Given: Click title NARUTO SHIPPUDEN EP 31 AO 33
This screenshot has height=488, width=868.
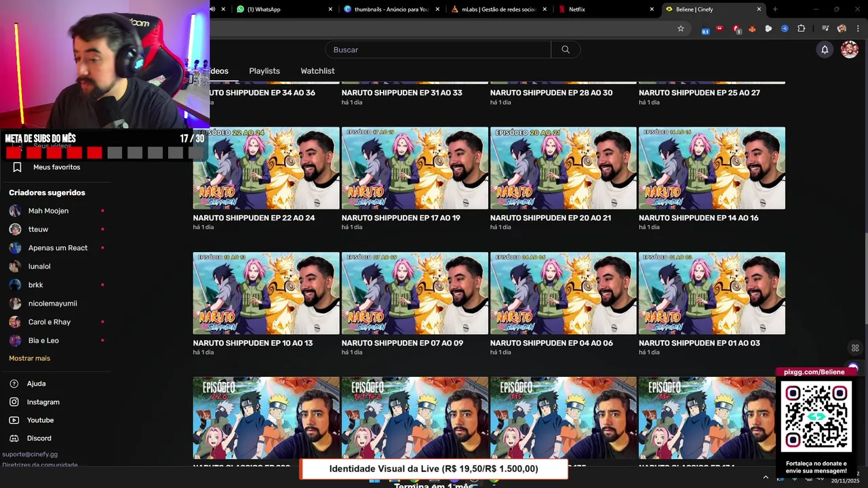Looking at the screenshot, I should point(402,93).
